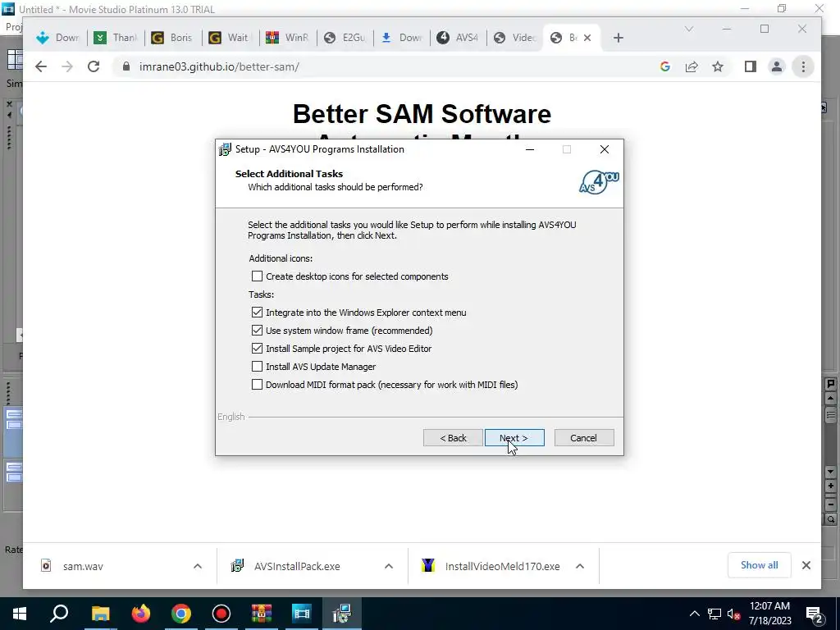Open WinRAR from the taskbar
The height and width of the screenshot is (630, 840).
point(262,614)
